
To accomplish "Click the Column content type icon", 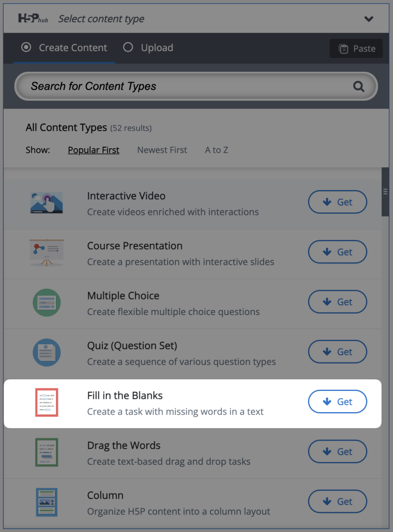I will (47, 502).
